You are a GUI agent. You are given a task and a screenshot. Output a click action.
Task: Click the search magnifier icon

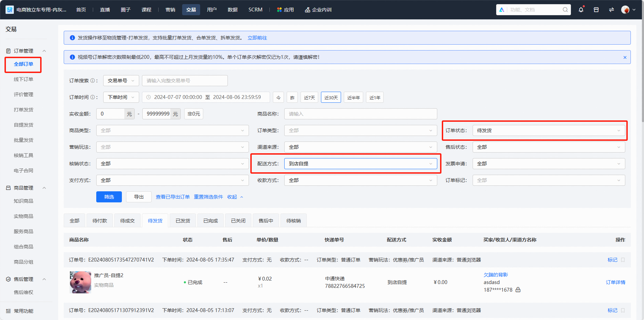(565, 10)
